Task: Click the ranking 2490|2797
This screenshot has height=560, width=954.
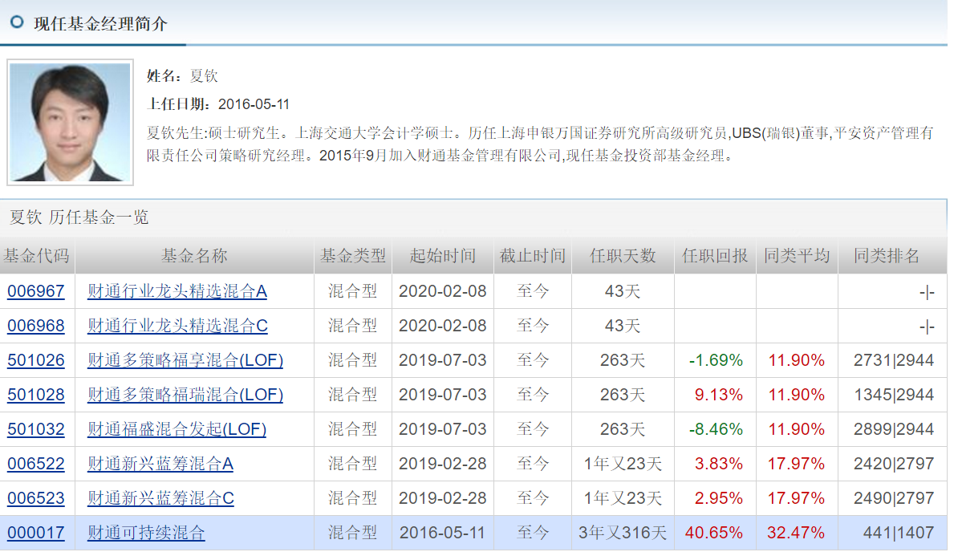Action: click(x=894, y=498)
